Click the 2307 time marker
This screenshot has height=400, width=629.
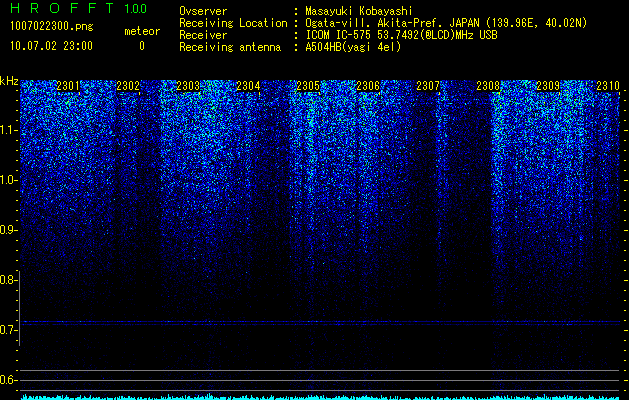428,86
